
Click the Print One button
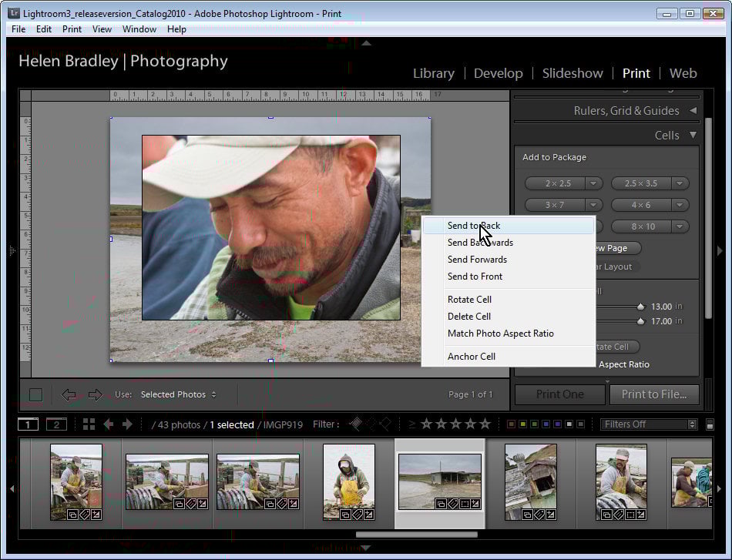coord(560,394)
